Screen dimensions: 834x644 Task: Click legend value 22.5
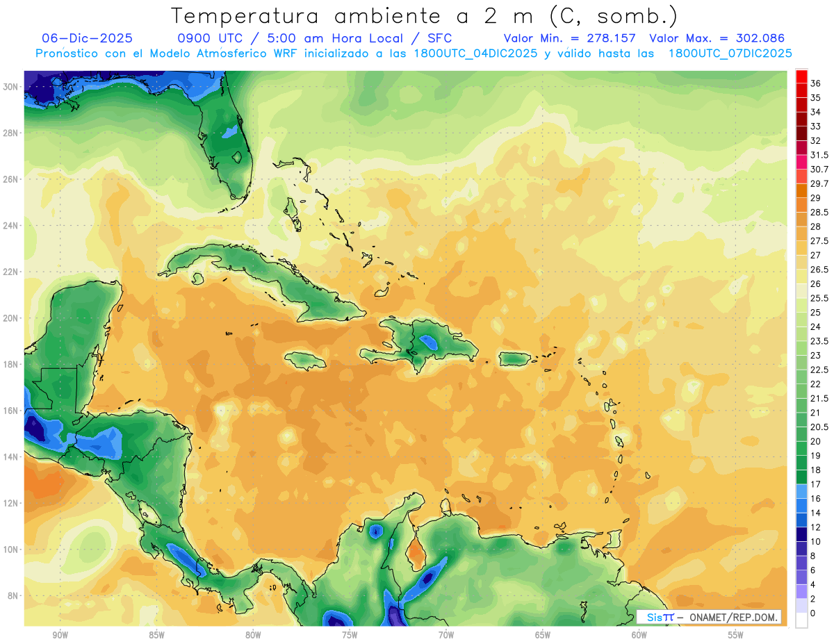(819, 370)
